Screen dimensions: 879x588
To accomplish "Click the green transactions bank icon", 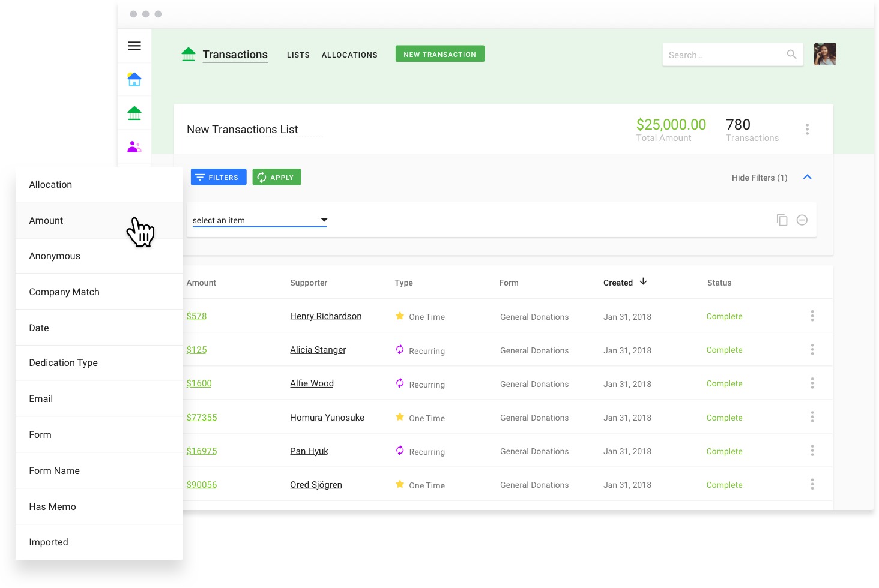I will point(134,113).
